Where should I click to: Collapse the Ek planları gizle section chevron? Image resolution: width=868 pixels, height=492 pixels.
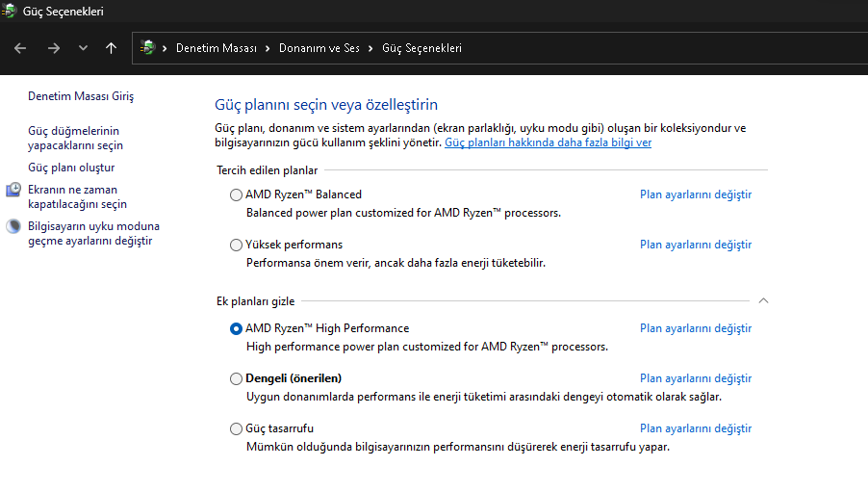tap(763, 300)
